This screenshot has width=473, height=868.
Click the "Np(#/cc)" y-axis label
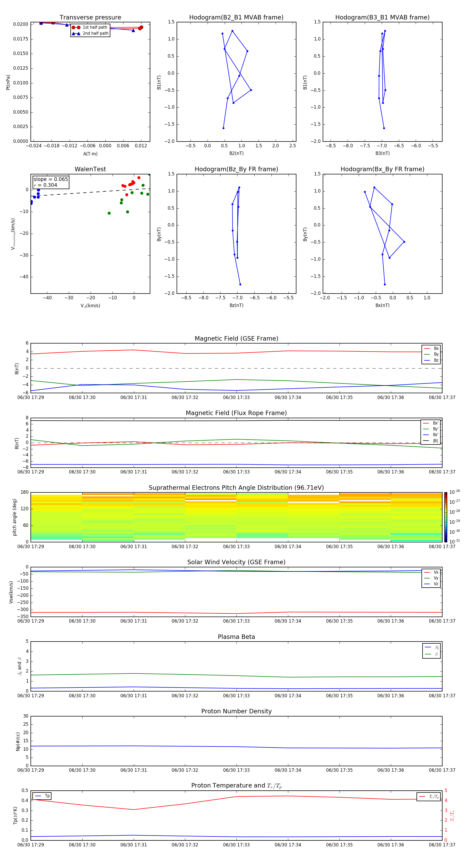(x=18, y=741)
